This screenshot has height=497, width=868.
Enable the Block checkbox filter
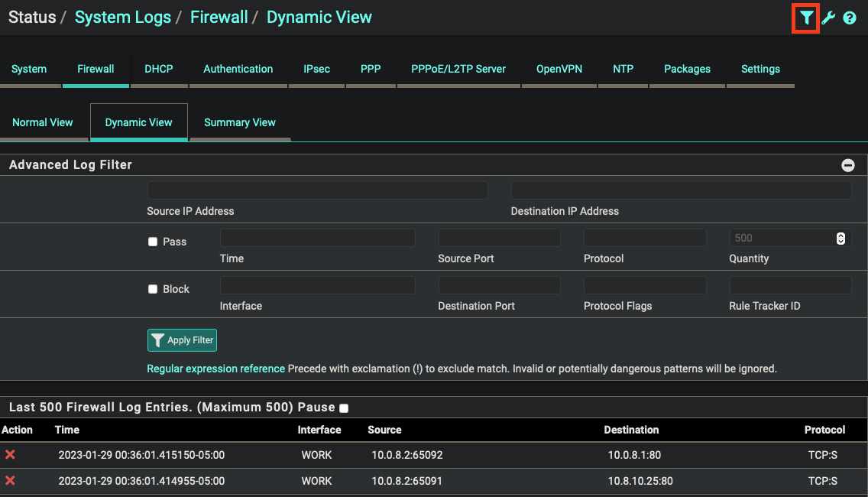point(153,289)
